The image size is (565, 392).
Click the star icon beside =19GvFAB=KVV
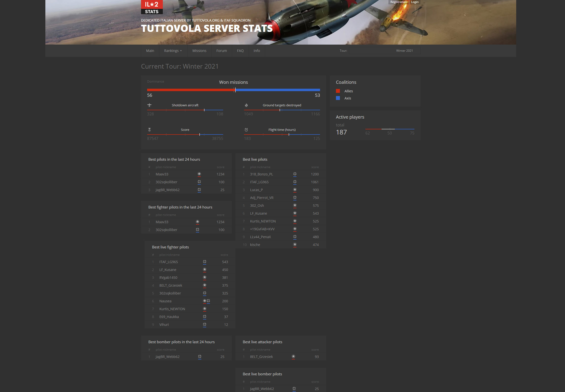click(x=295, y=229)
